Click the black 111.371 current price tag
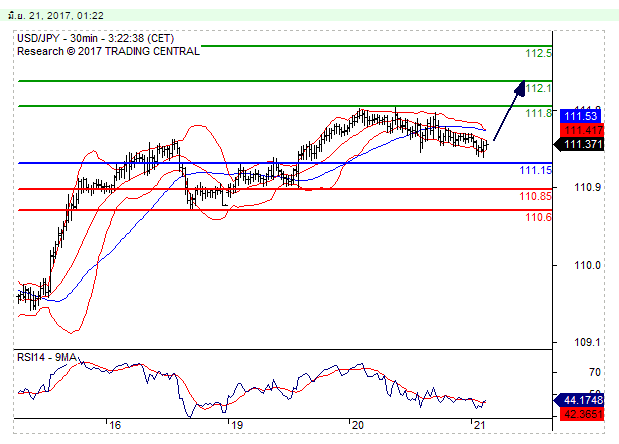 (x=581, y=145)
